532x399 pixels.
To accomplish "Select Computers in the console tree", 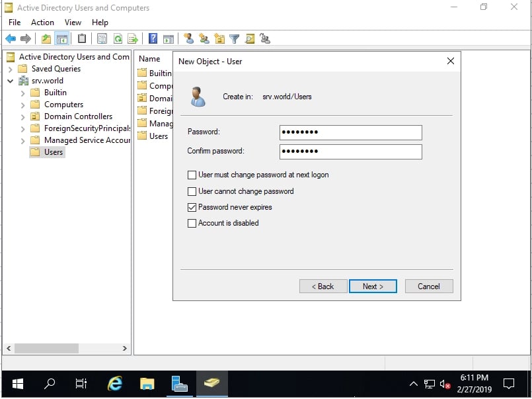I will click(x=57, y=105).
